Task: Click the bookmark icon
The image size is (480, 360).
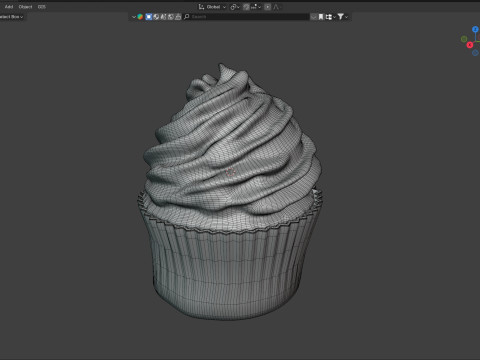Action: pos(321,17)
